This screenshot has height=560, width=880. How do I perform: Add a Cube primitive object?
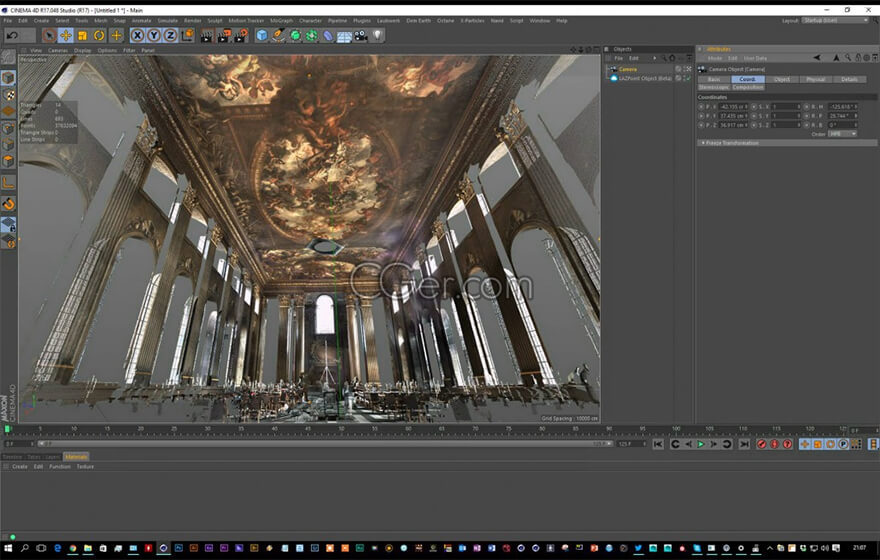262,35
